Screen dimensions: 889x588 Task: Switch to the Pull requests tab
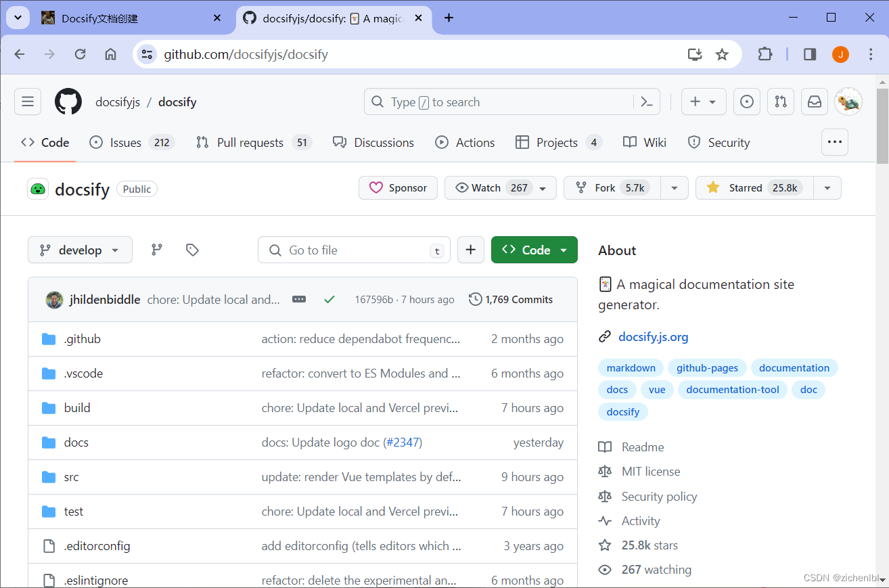pyautogui.click(x=253, y=142)
